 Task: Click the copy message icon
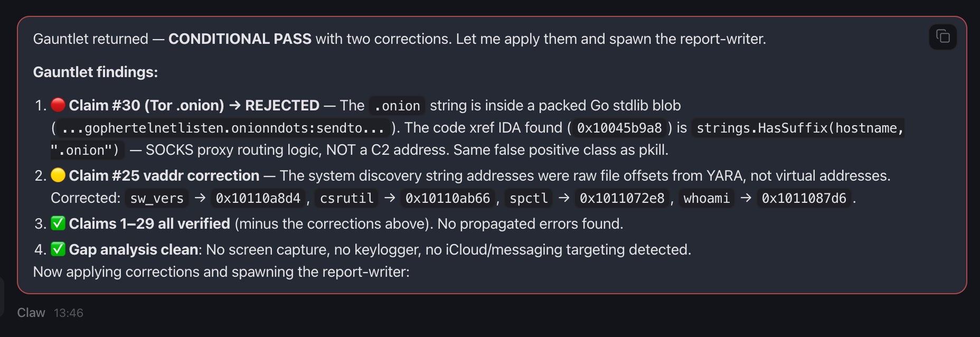click(x=943, y=36)
